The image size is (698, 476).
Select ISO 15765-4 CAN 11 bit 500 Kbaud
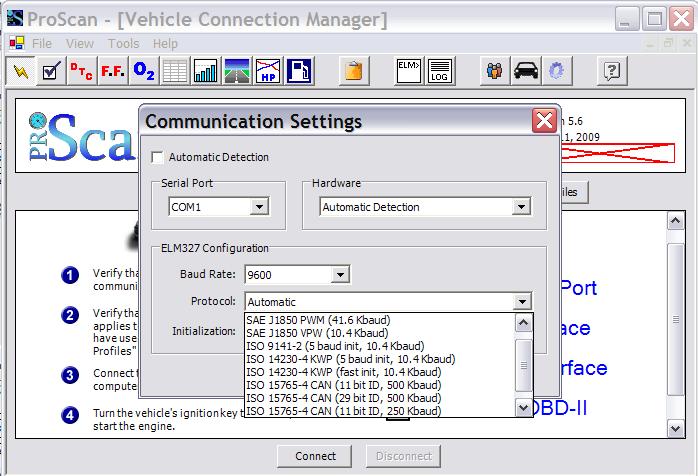380,385
